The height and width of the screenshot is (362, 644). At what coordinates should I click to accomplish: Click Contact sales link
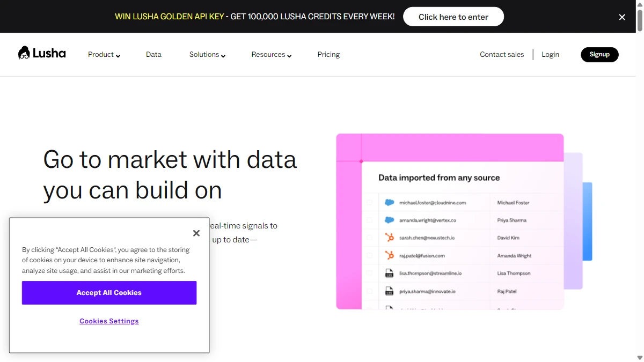502,55
